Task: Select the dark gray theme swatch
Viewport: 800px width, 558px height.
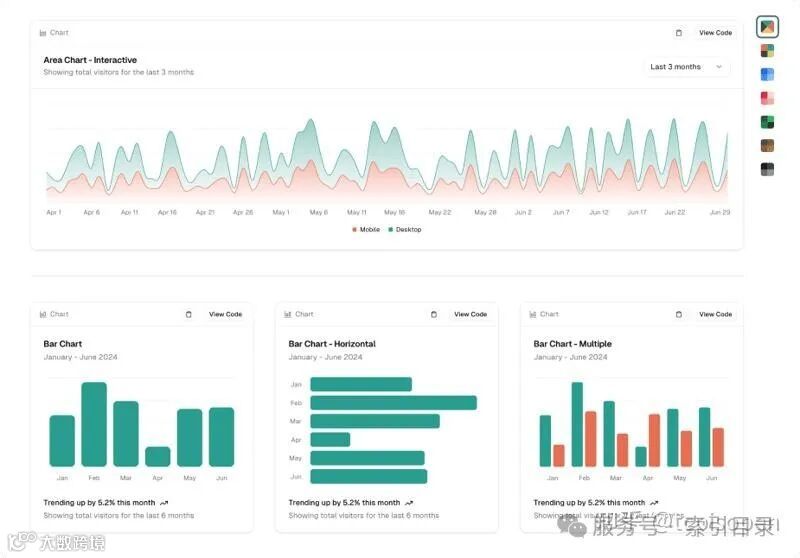Action: click(x=767, y=169)
